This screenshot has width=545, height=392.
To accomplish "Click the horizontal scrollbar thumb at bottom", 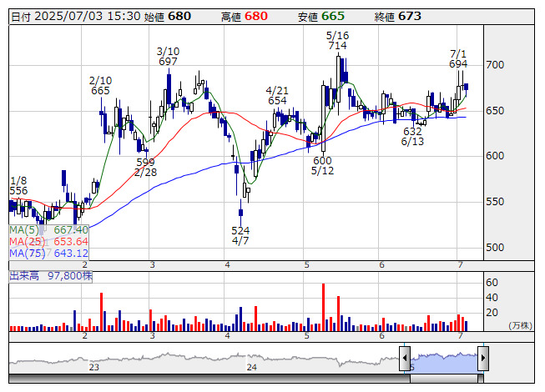I will pyautogui.click(x=444, y=379).
